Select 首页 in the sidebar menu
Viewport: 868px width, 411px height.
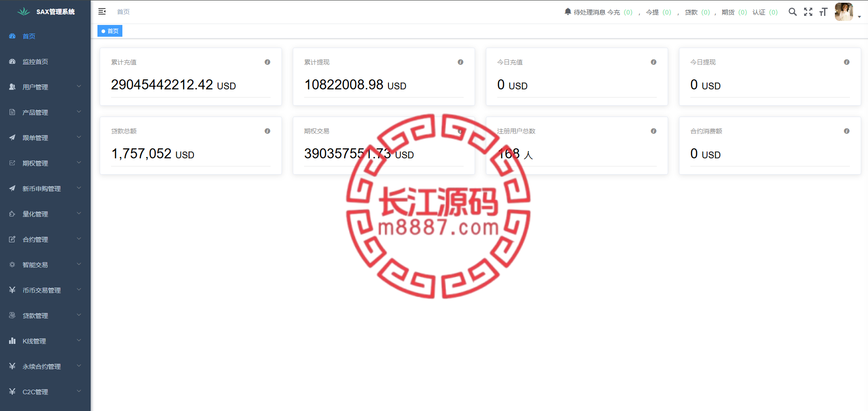coord(45,36)
